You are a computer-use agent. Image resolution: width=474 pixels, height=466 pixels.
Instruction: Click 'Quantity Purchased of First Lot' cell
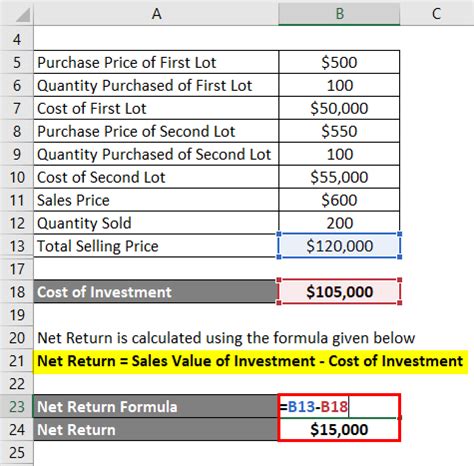156,85
